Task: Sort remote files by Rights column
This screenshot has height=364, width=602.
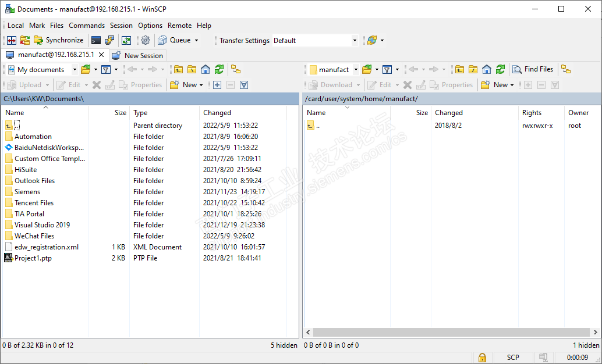Action: click(x=541, y=113)
